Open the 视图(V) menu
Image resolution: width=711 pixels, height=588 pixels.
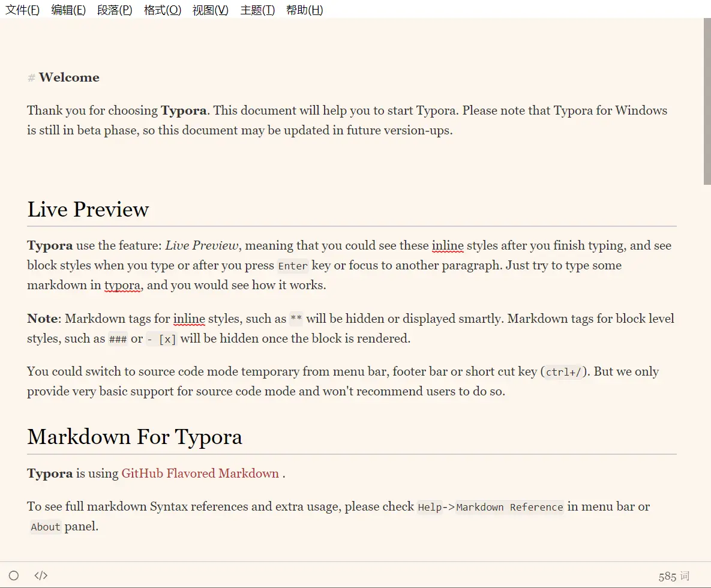[x=211, y=10]
